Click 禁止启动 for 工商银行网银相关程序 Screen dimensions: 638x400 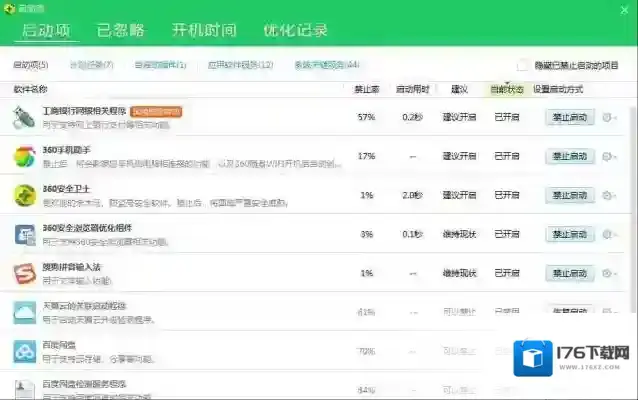coord(570,117)
